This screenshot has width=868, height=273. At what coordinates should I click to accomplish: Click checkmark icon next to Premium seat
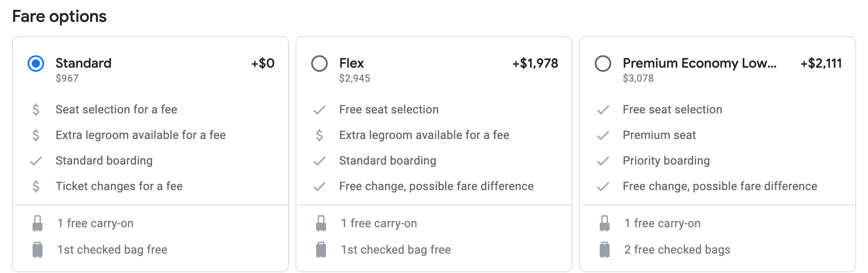[x=603, y=136]
